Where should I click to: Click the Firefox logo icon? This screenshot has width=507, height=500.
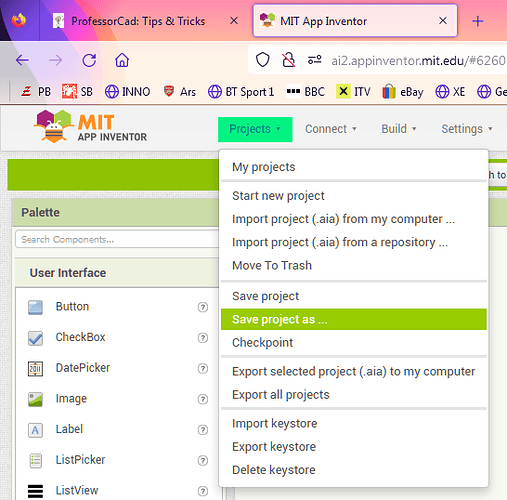19,20
